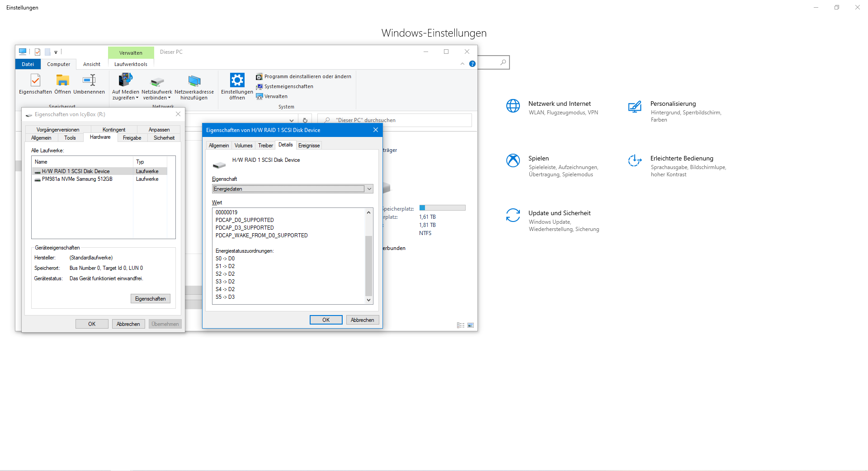Image resolution: width=868 pixels, height=471 pixels.
Task: Select the Sicherheit tab in IcyBox properties
Action: pos(164,138)
